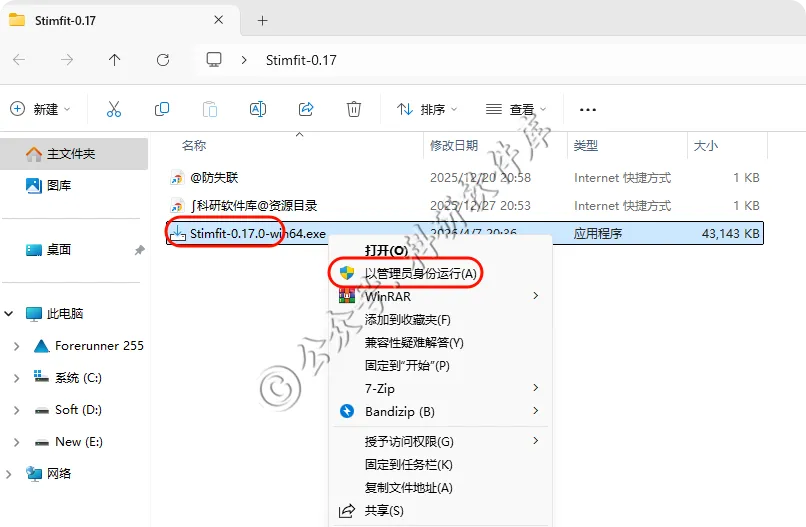Sort by 大小 (Size) column header

pos(706,146)
